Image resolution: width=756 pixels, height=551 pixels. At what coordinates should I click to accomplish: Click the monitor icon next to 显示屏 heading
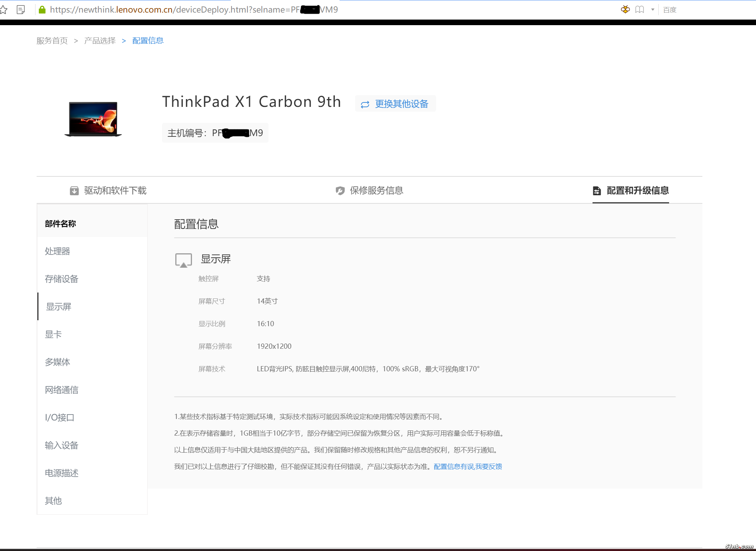point(183,260)
